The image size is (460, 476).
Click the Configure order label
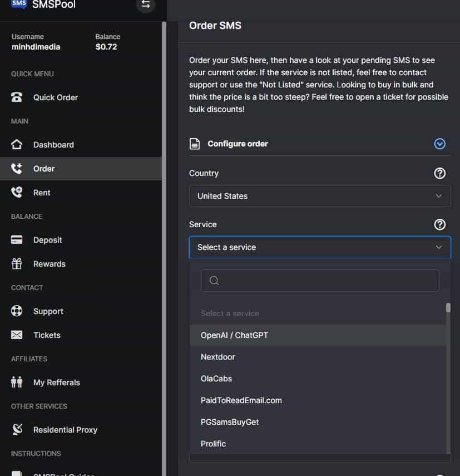click(238, 144)
